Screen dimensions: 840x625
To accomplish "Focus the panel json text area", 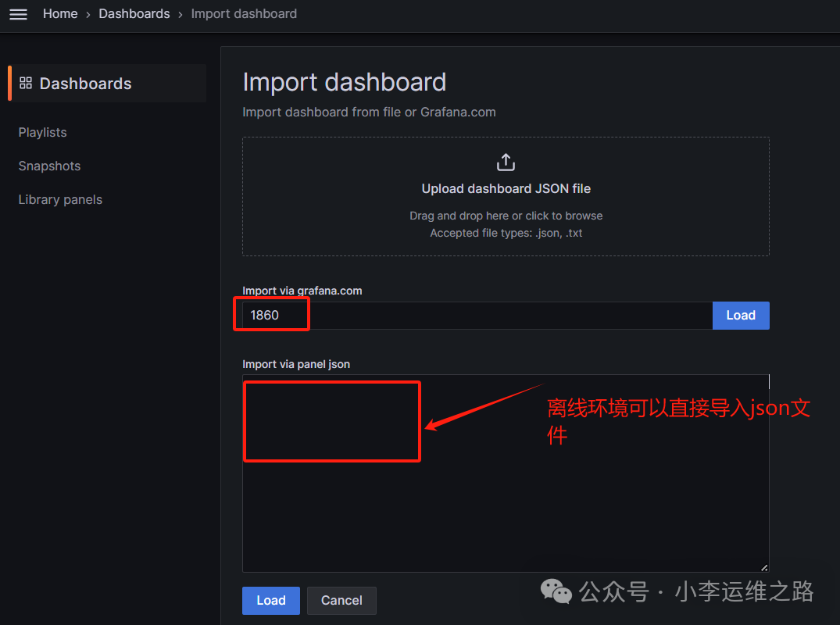I will 506,473.
